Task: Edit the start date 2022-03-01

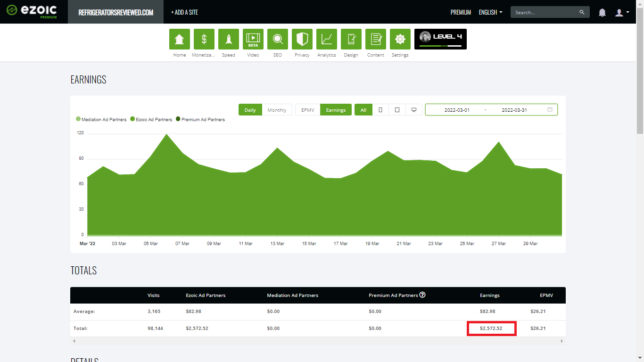Action: click(457, 110)
